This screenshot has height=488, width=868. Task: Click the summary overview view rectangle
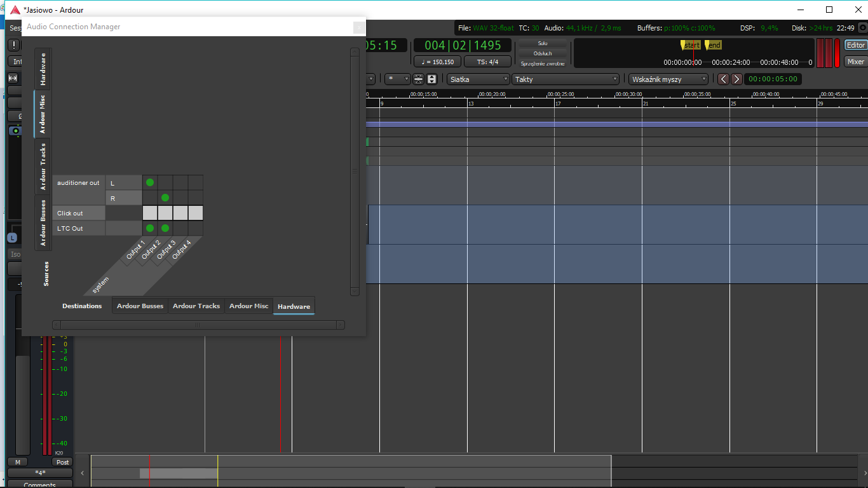pyautogui.click(x=351, y=471)
